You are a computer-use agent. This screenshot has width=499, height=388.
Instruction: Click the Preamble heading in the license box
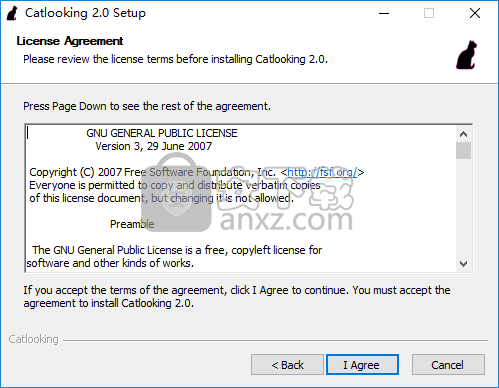132,224
